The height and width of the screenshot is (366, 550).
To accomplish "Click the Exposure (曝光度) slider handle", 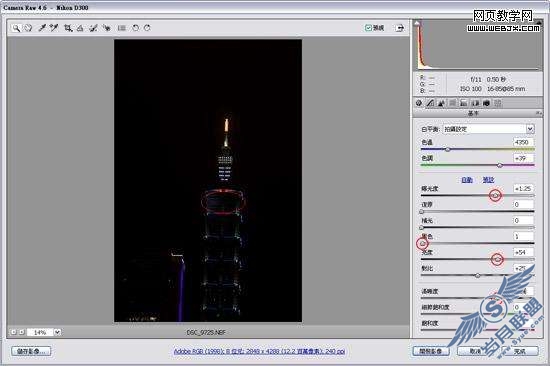I will click(x=495, y=195).
